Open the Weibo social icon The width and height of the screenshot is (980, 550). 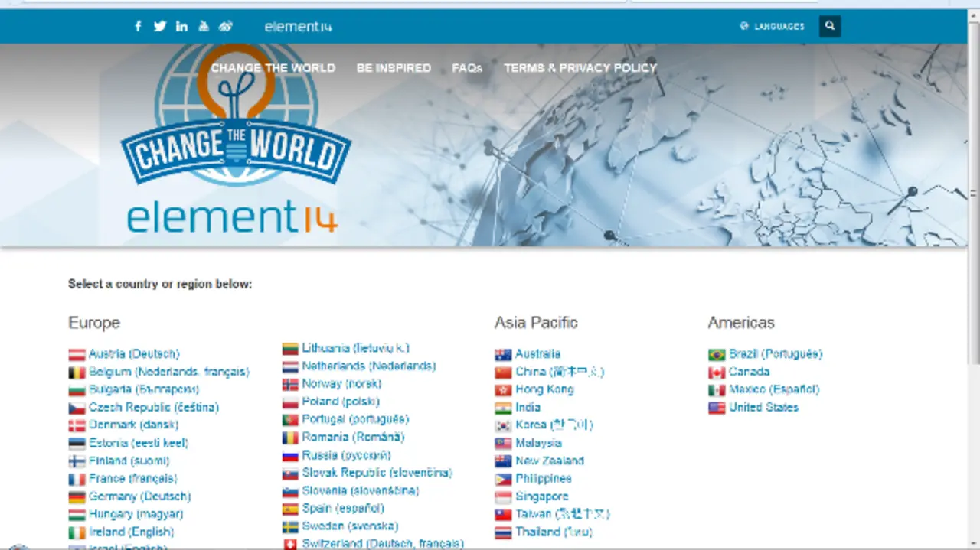tap(225, 26)
